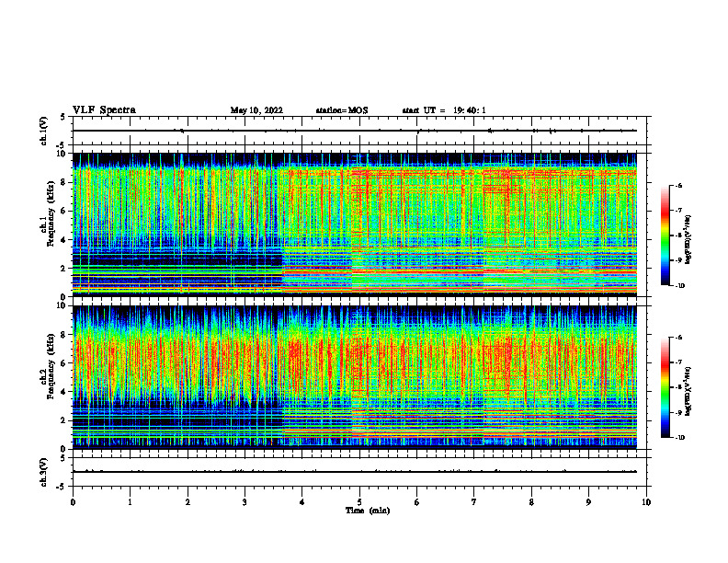Click time axis tick label "9"
Screen dimensions: 728x563
(588, 502)
